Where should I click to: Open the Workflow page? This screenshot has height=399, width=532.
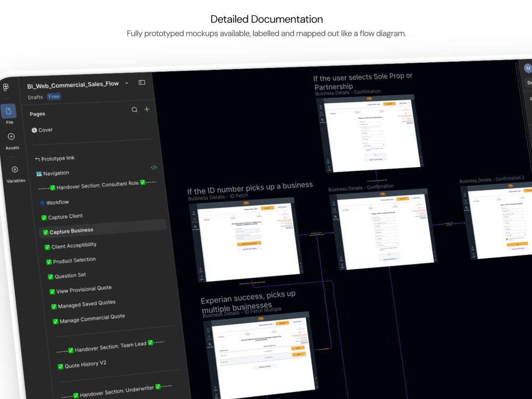tap(54, 203)
